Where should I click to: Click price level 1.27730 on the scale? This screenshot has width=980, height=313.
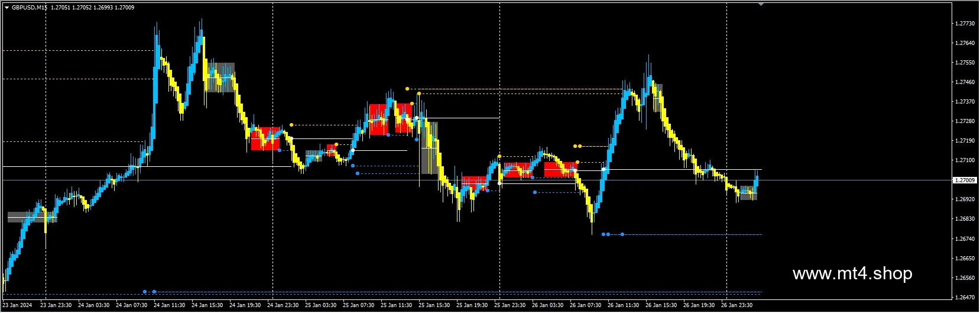click(965, 24)
